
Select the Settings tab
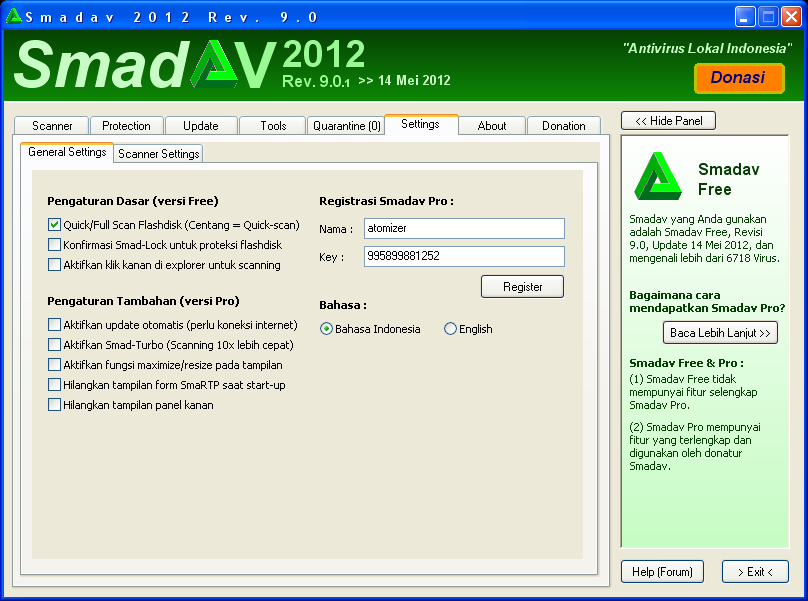point(420,124)
